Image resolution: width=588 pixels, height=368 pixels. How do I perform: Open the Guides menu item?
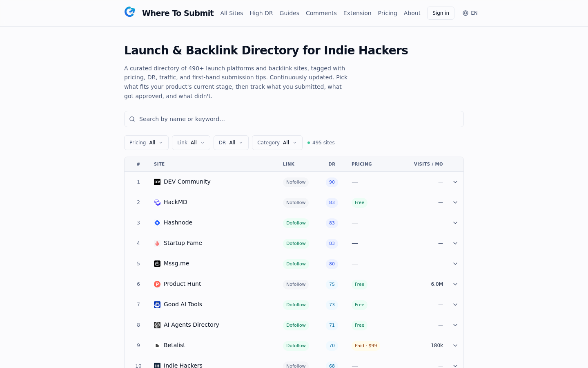click(x=289, y=13)
